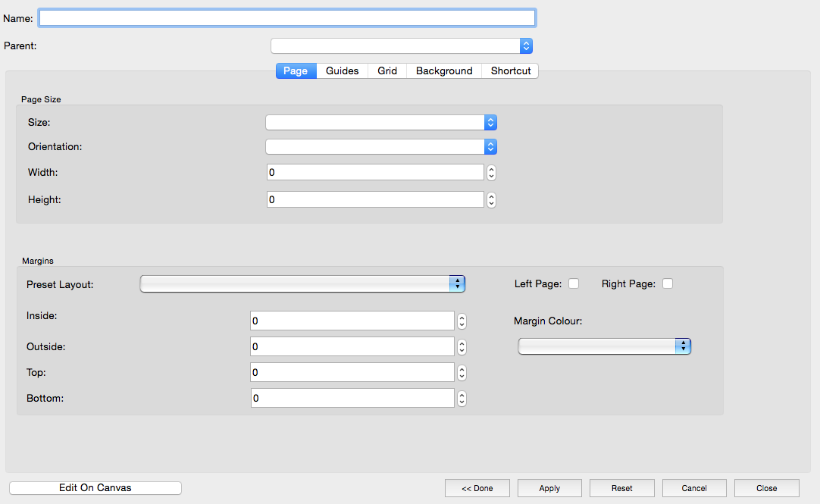Toggle the Right Page checkbox
Viewport: 820px width, 504px height.
tap(667, 283)
